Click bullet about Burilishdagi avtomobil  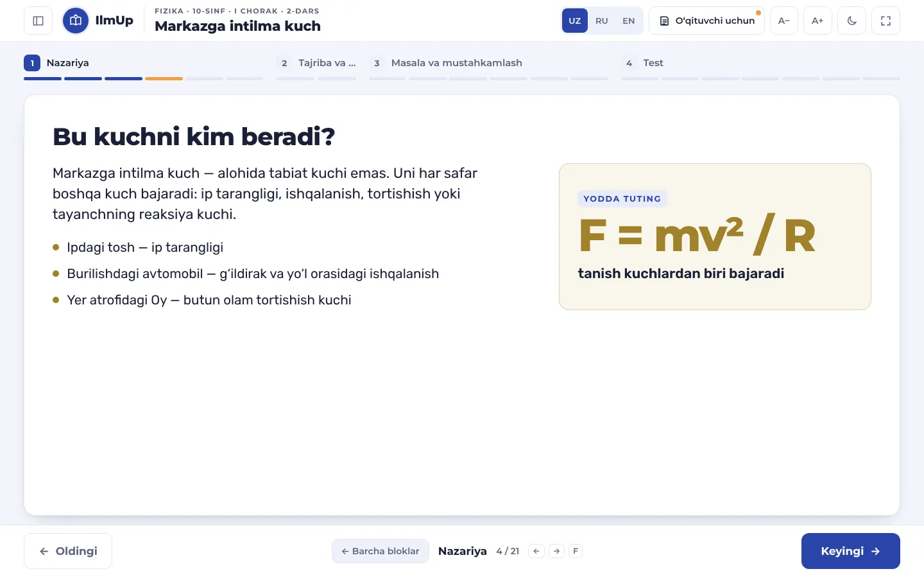(253, 274)
